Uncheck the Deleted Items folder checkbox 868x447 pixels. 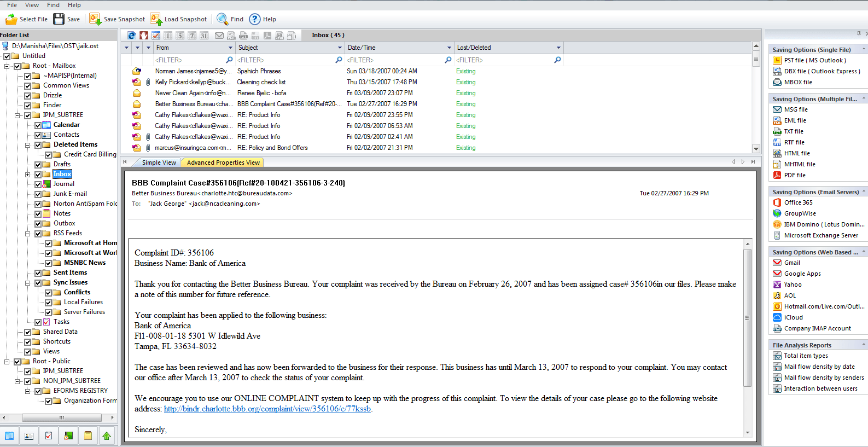[x=38, y=145]
